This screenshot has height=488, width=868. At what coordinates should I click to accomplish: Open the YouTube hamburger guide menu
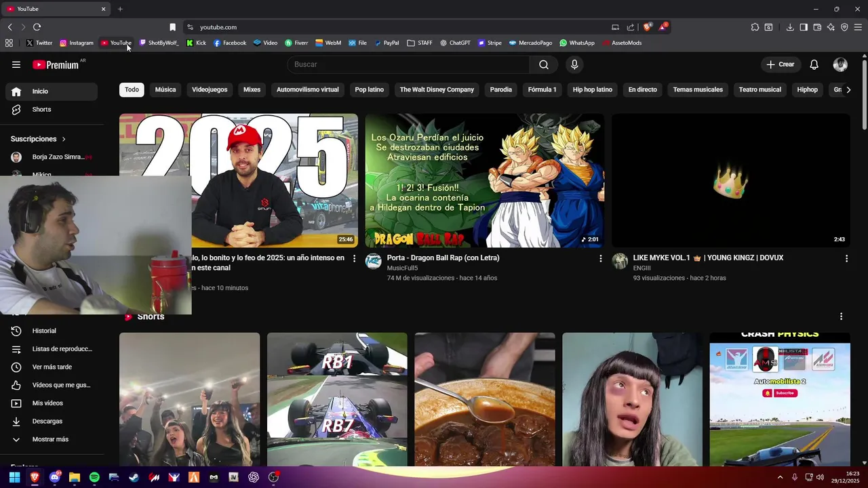(16, 64)
